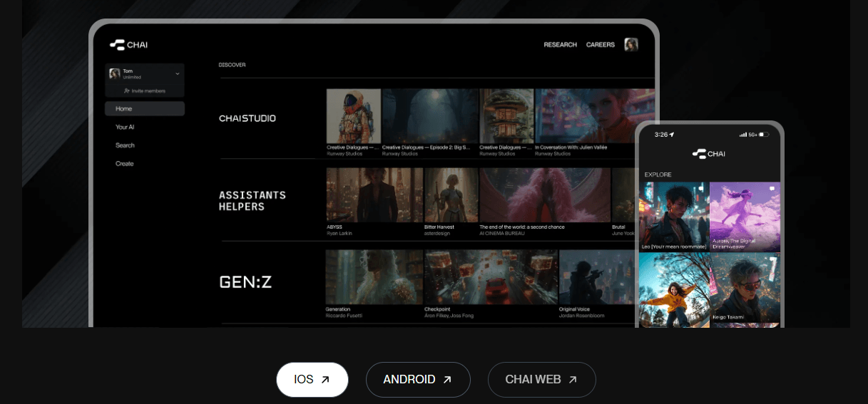Image resolution: width=868 pixels, height=404 pixels.
Task: Open the CAREERS link in tablet header
Action: 600,45
